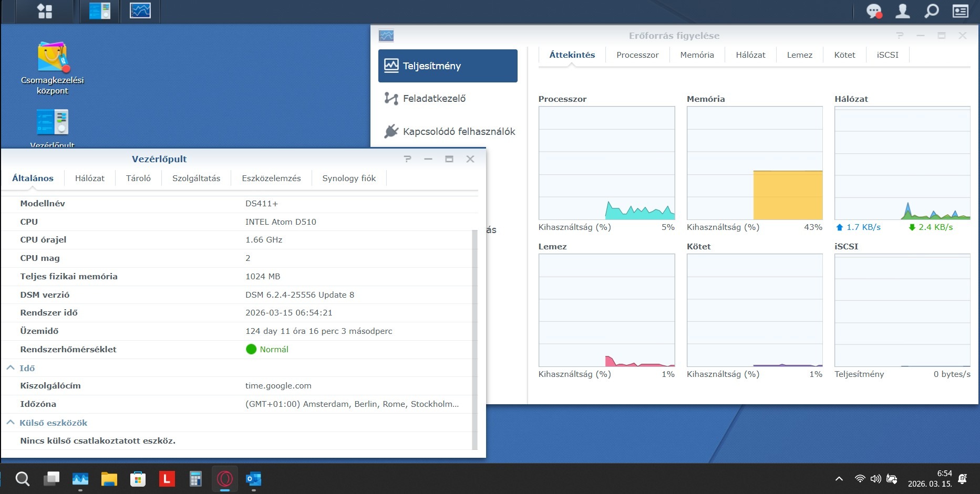Viewport: 980px width, 494px height.
Task: Open the Kapcsolódó felhasználók section
Action: coord(448,131)
